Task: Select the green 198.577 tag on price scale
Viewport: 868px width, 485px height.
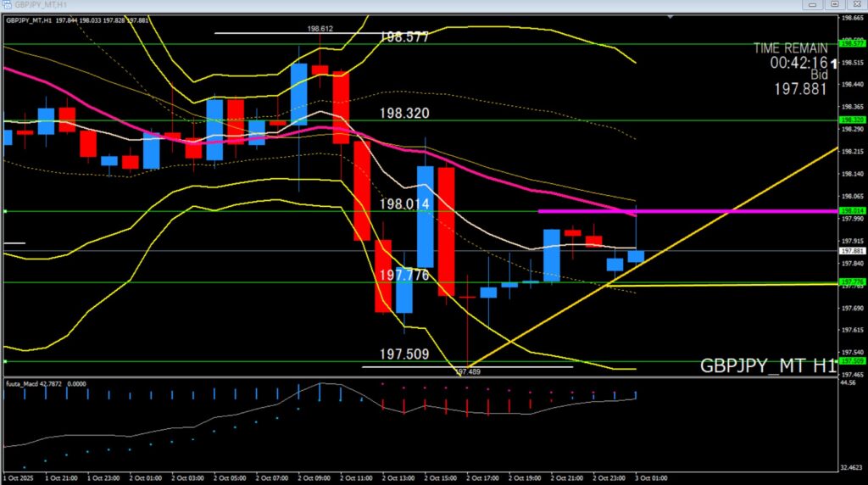Action: click(x=850, y=43)
